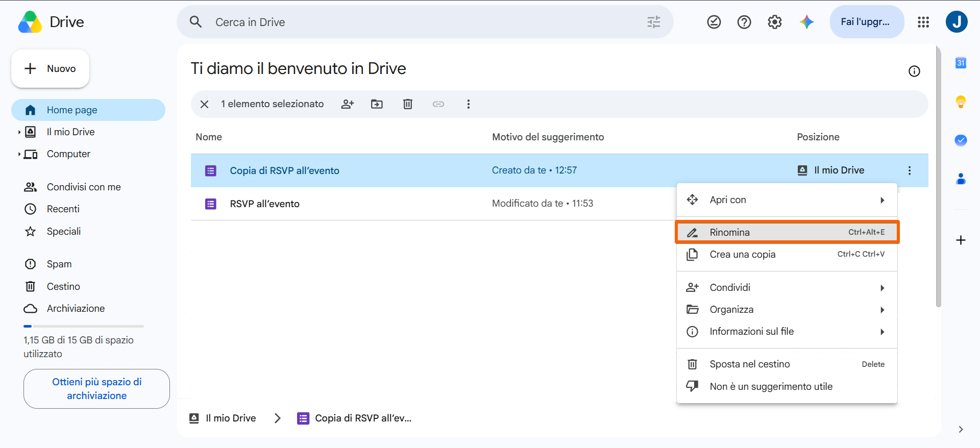Expand Computer tree arrow
The image size is (980, 448).
pos(19,154)
